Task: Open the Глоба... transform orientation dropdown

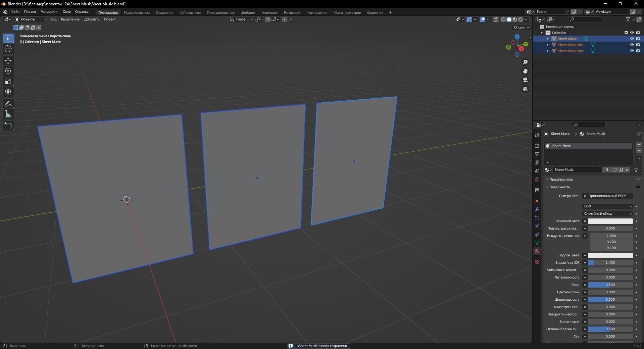Action: click(x=241, y=19)
